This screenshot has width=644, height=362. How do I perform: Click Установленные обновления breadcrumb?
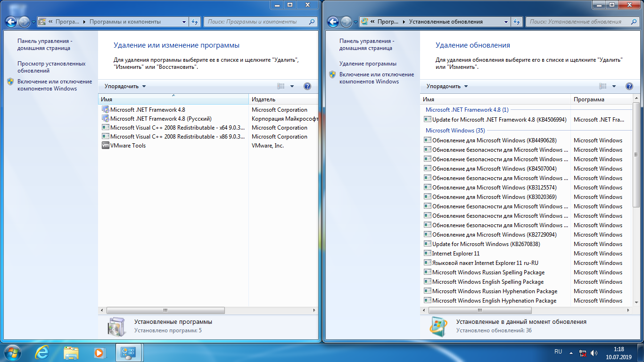(446, 22)
